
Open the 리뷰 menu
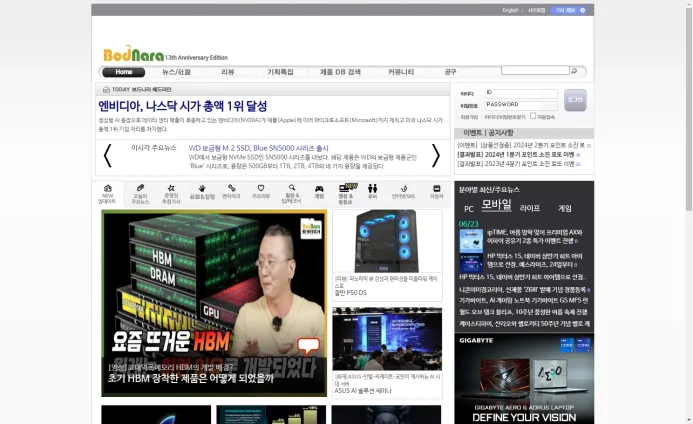tap(228, 72)
